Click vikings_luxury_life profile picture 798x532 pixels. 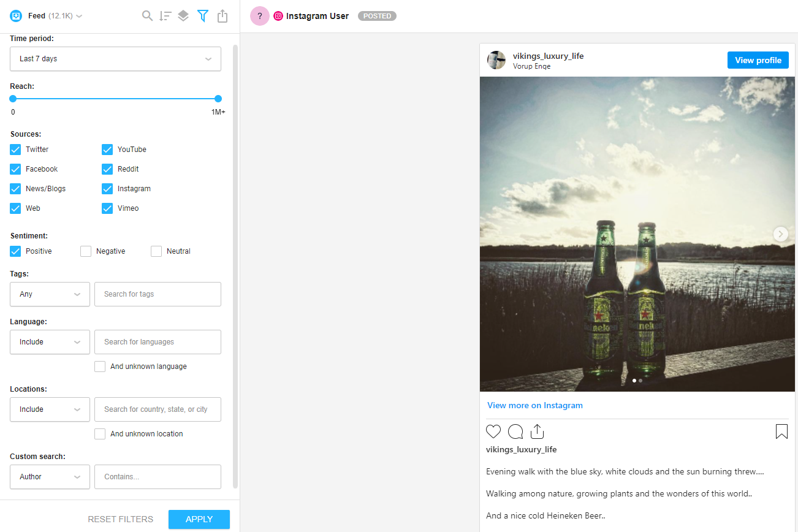[x=496, y=60]
